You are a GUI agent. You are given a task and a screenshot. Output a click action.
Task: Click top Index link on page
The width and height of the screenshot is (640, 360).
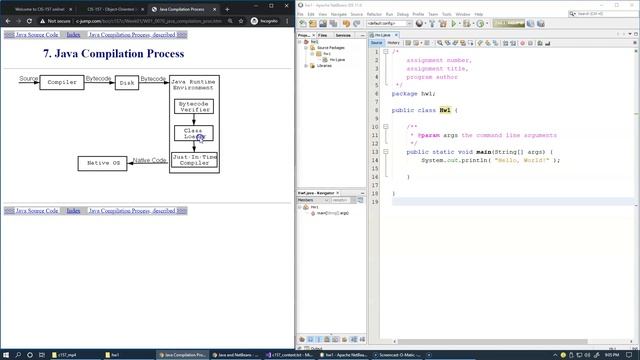[73, 35]
